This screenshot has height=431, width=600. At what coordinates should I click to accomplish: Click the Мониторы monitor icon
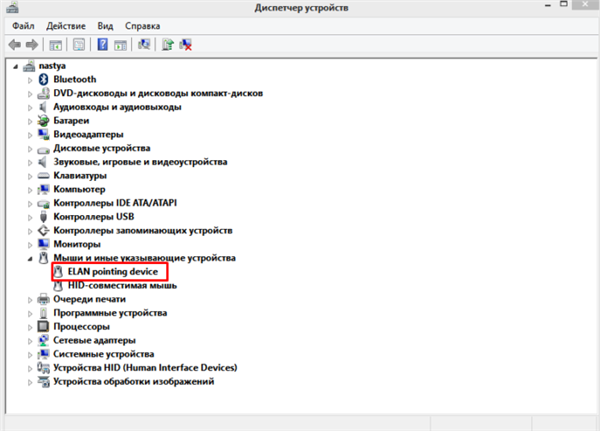(x=43, y=244)
